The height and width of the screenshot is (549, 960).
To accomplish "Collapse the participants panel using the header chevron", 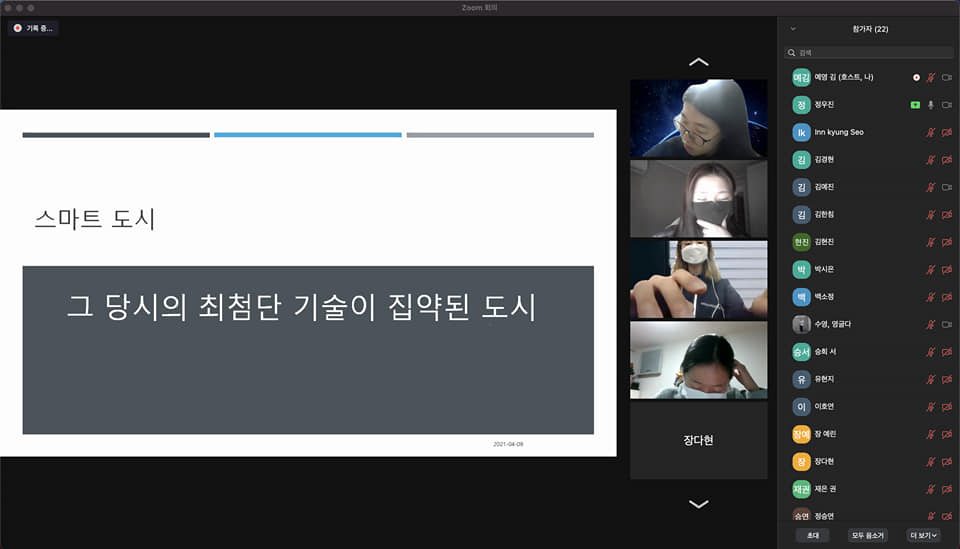I will (x=793, y=29).
